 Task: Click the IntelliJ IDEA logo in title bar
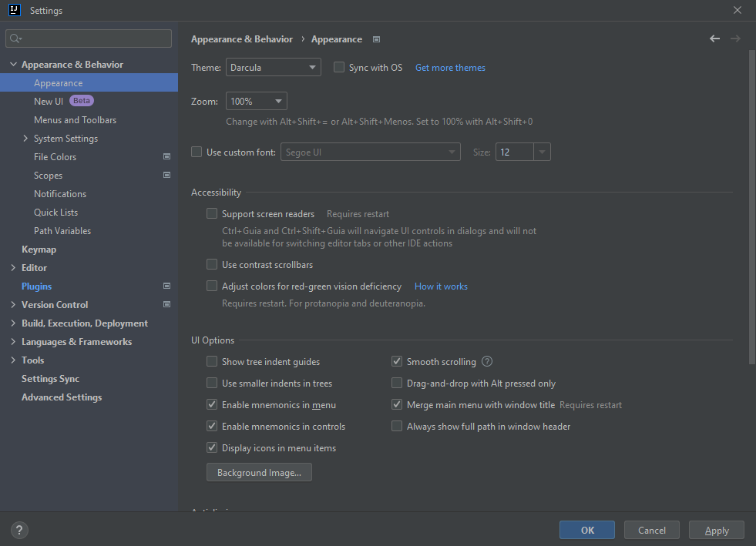(x=15, y=10)
